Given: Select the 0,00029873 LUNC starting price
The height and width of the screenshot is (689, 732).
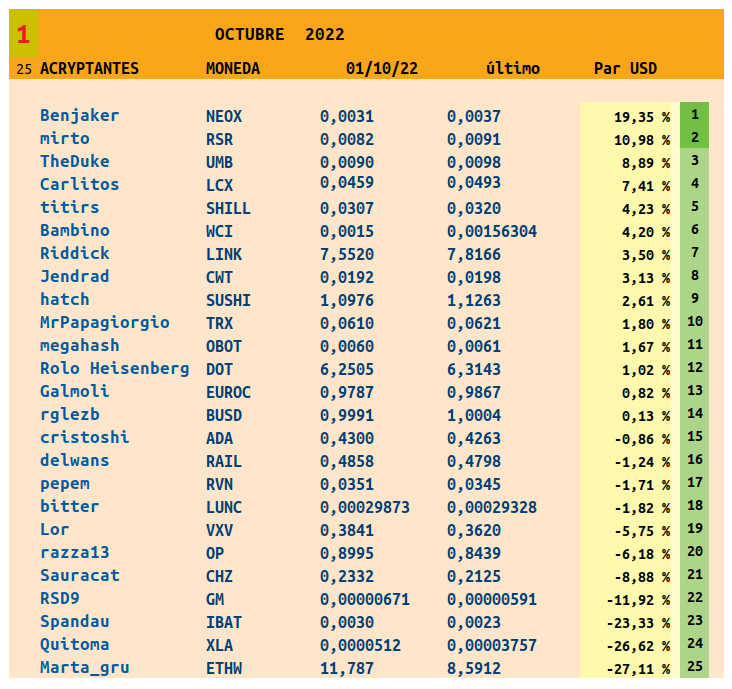Looking at the screenshot, I should tap(364, 508).
